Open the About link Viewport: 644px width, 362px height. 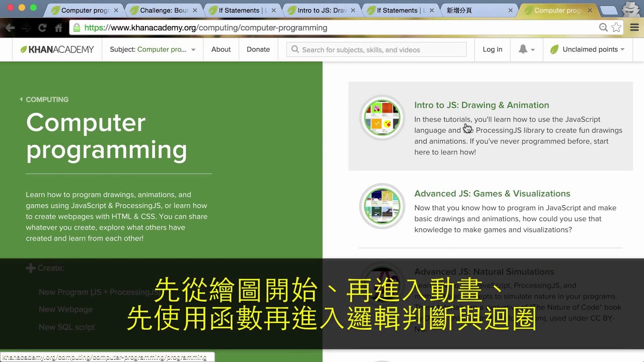click(x=221, y=49)
